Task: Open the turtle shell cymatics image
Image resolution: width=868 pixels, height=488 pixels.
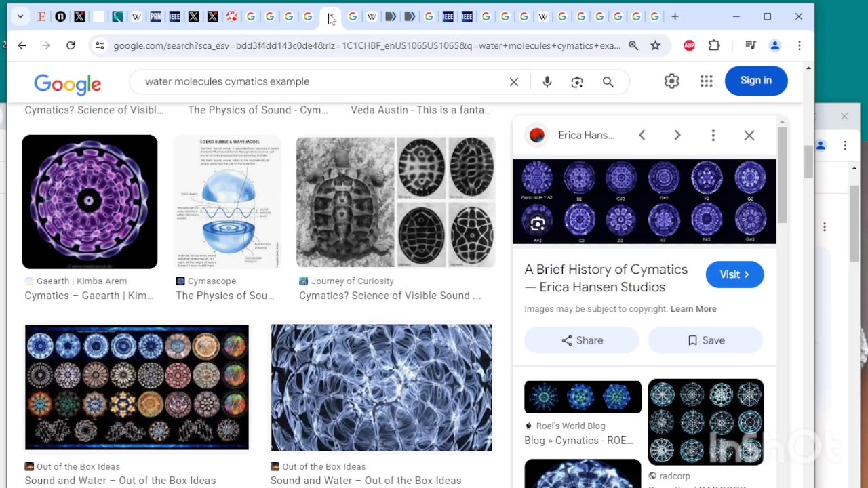Action: (395, 202)
